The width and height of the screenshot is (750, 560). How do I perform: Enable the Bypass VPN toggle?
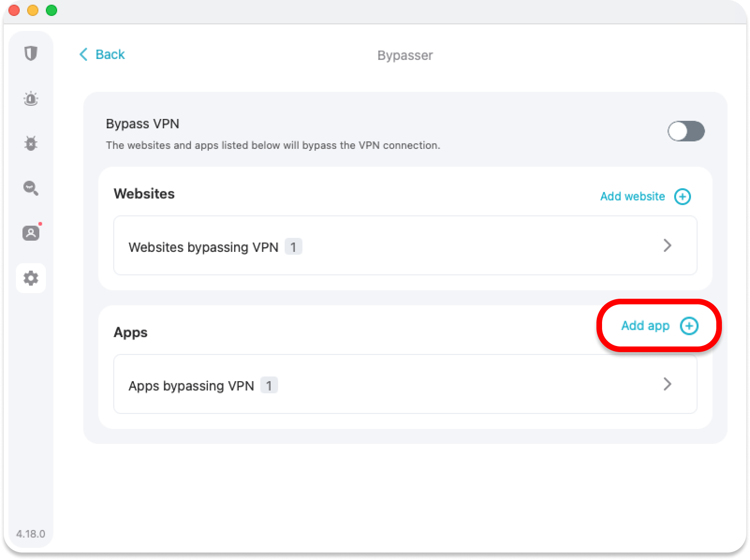point(686,131)
